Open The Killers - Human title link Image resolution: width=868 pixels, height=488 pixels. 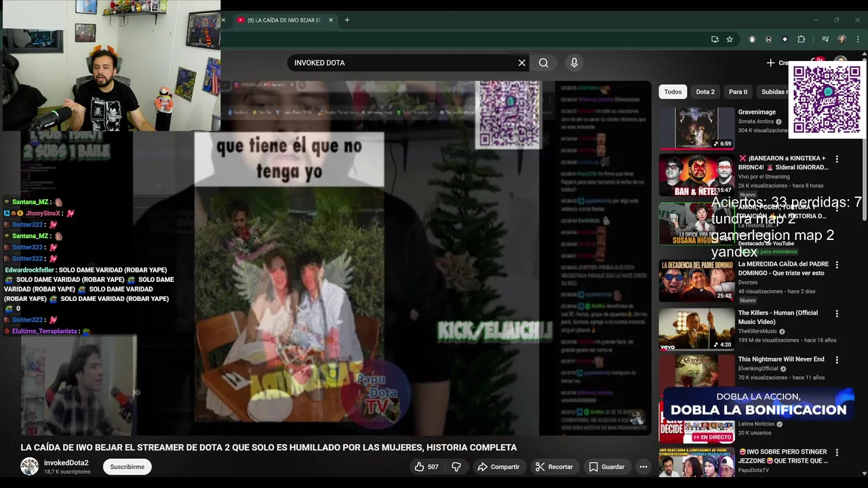pyautogui.click(x=778, y=317)
